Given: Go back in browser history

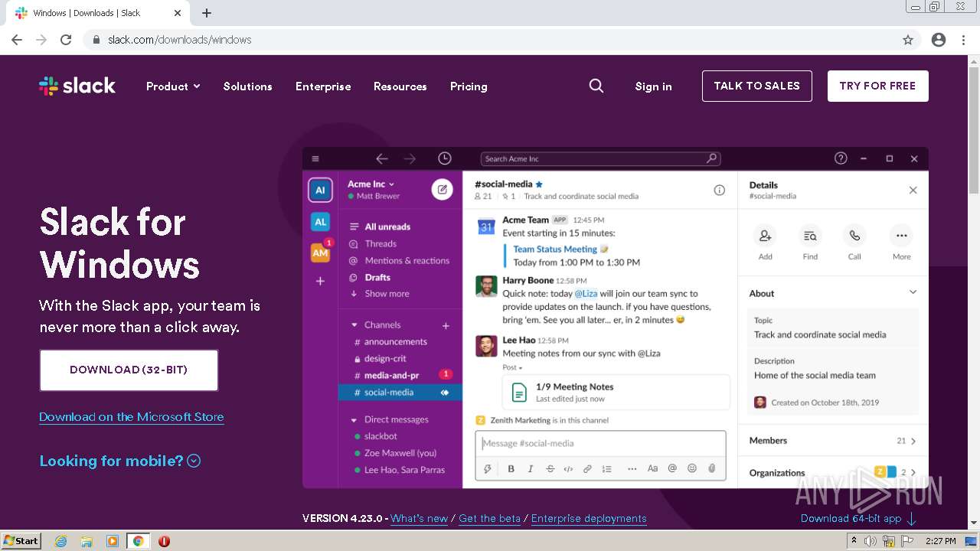Looking at the screenshot, I should coord(17,40).
